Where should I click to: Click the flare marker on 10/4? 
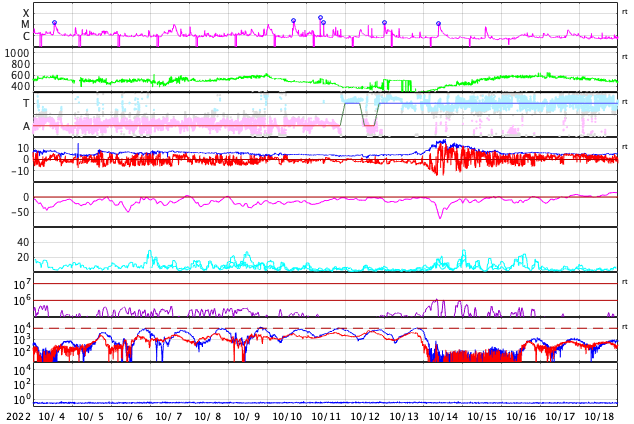click(55, 23)
